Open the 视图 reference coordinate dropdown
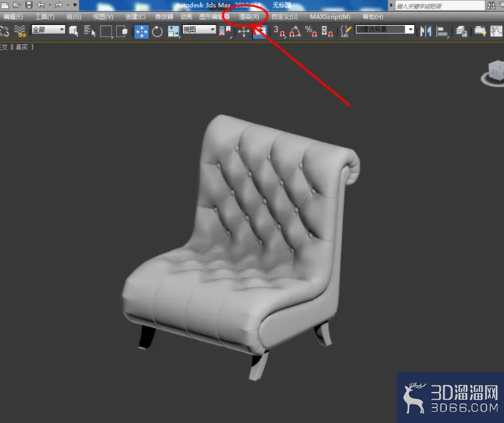 pyautogui.click(x=199, y=29)
